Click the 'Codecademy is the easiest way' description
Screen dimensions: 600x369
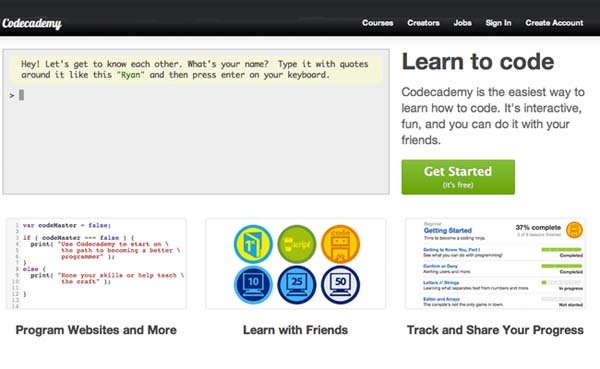tap(493, 116)
